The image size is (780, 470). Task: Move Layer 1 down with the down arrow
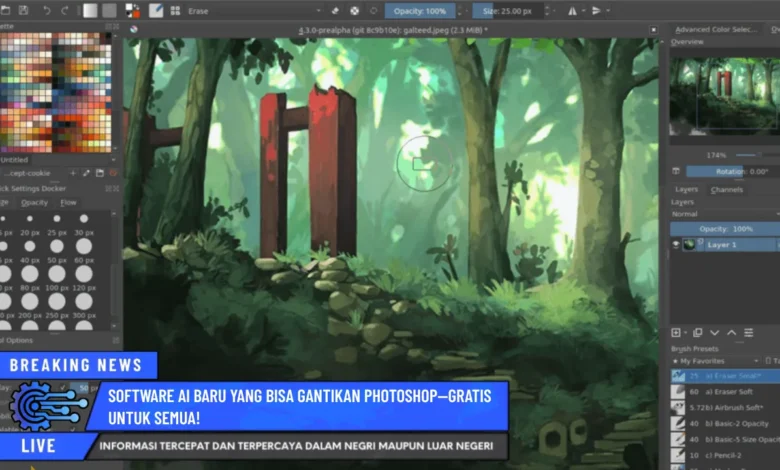coord(714,332)
